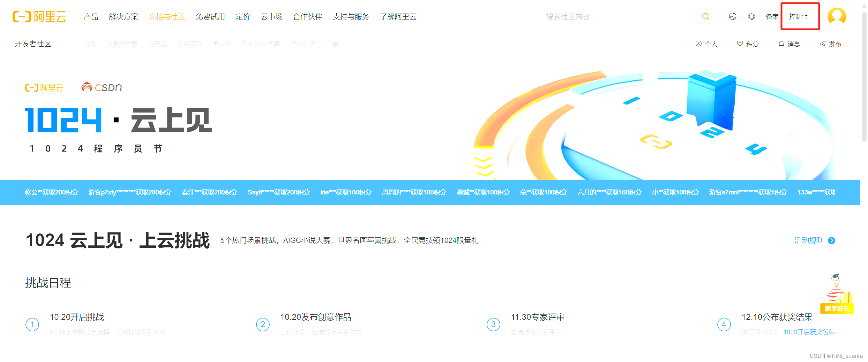Viewport: 868px width, 362px height.
Task: Click the 积分 points badge icon
Action: [740, 44]
